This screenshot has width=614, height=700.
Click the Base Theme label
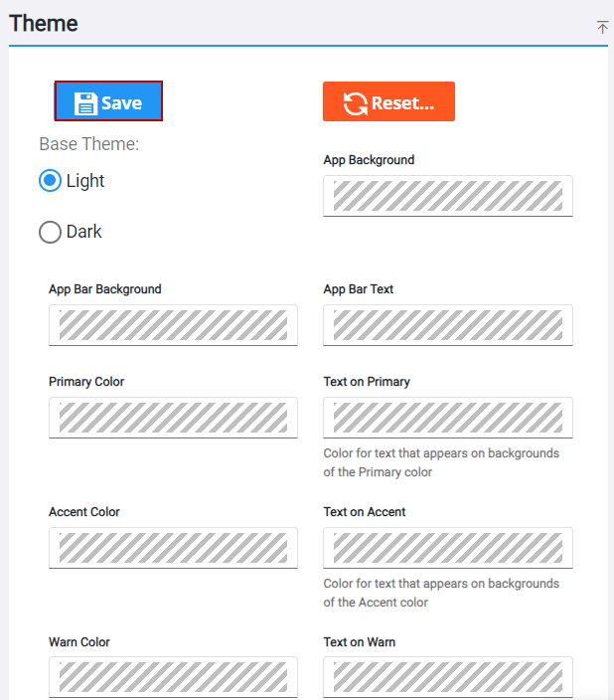pyautogui.click(x=88, y=144)
